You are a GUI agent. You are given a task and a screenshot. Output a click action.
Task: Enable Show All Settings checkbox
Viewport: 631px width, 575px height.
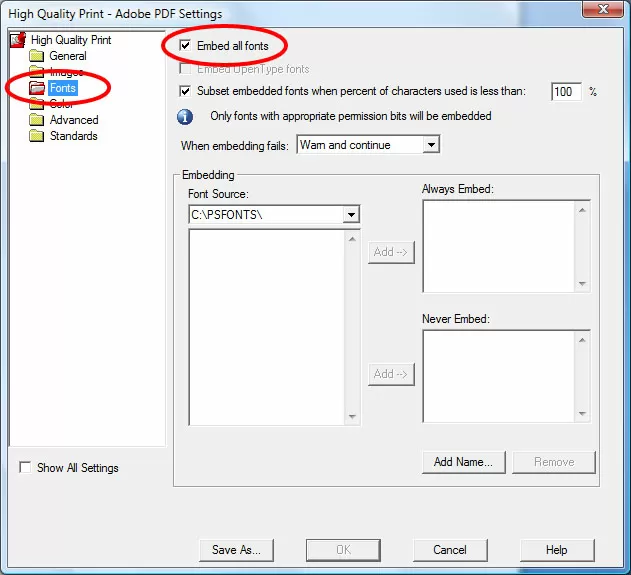pyautogui.click(x=25, y=467)
